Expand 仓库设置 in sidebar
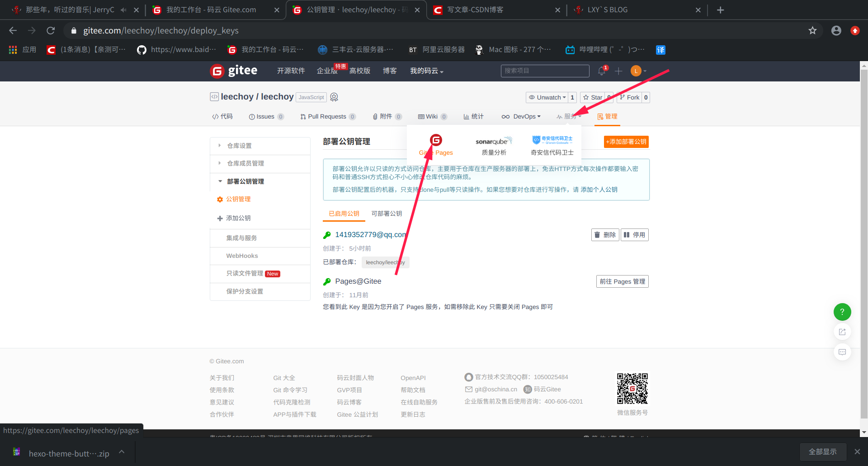Image resolution: width=868 pixels, height=466 pixels. 260,146
